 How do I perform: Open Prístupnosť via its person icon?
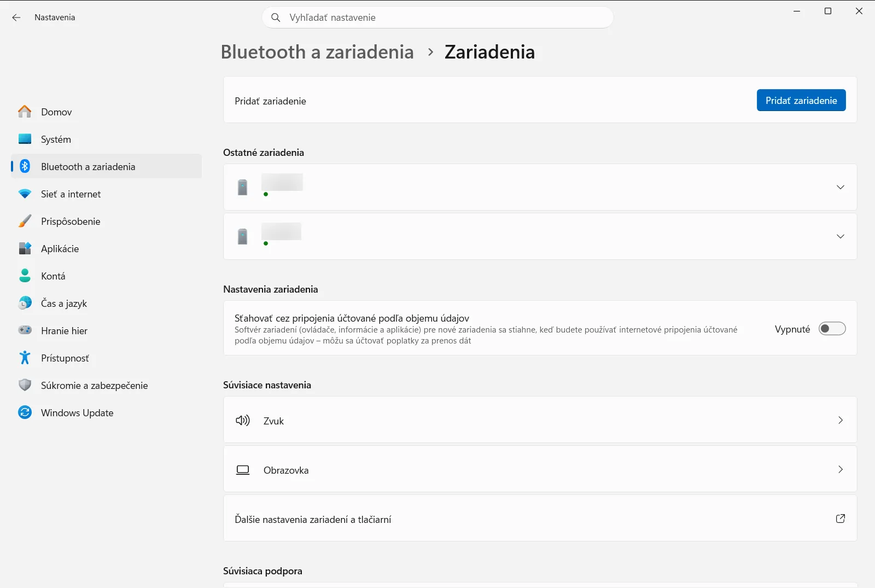25,358
